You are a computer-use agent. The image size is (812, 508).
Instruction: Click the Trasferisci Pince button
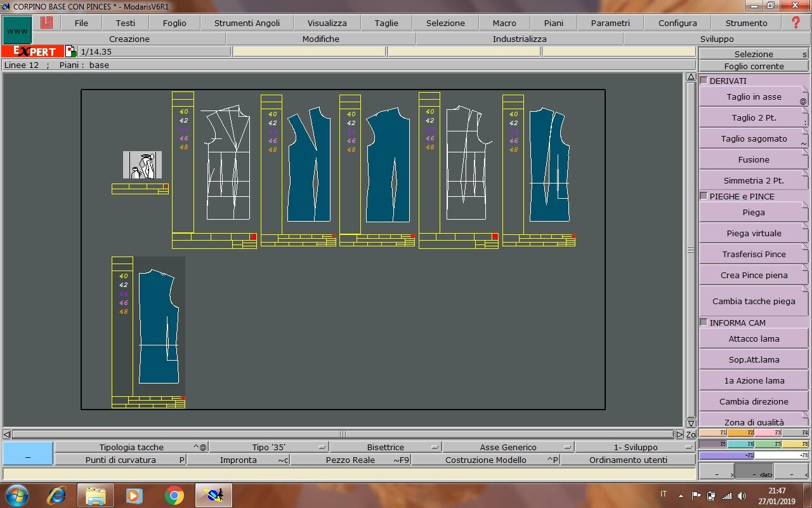coord(754,254)
